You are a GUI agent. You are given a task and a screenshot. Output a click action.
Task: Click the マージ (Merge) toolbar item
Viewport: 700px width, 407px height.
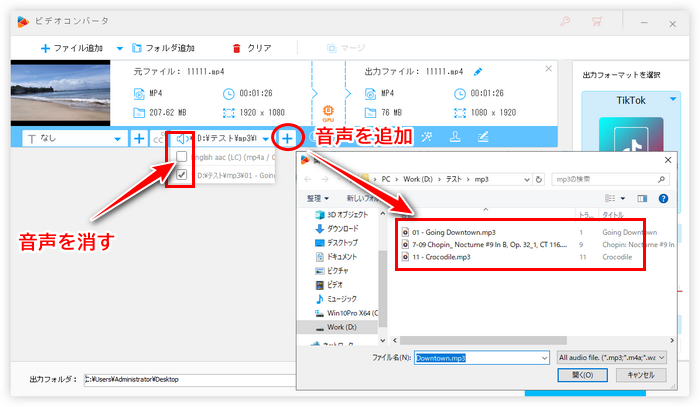(346, 48)
